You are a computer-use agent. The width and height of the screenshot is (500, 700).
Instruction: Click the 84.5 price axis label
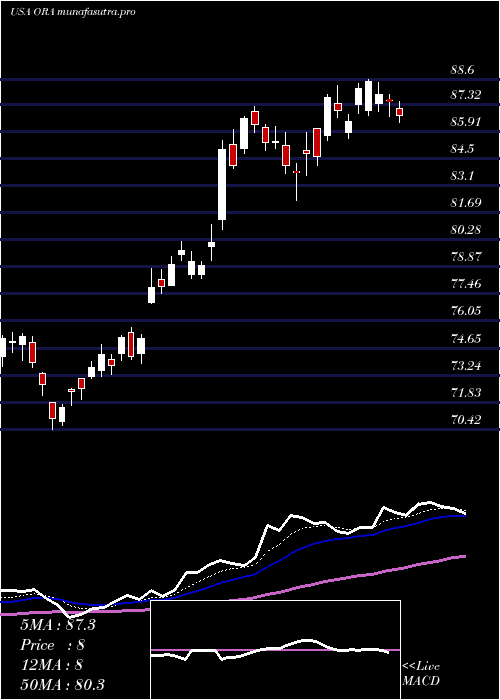pos(462,149)
